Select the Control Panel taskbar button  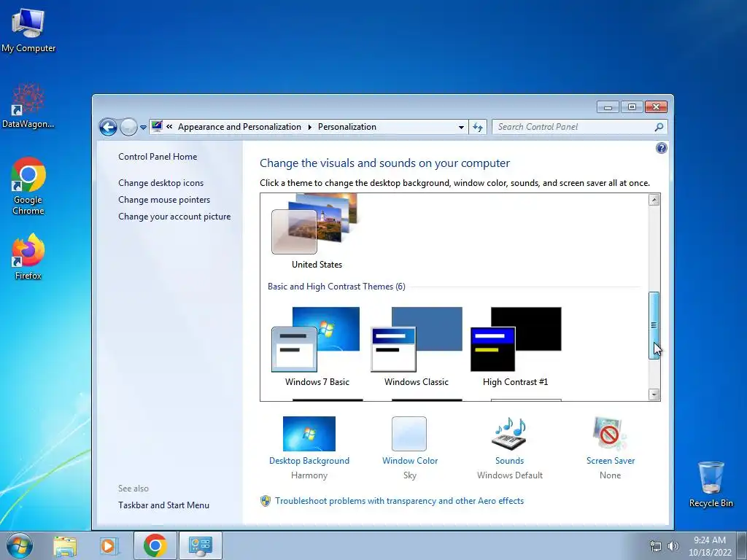pyautogui.click(x=200, y=545)
